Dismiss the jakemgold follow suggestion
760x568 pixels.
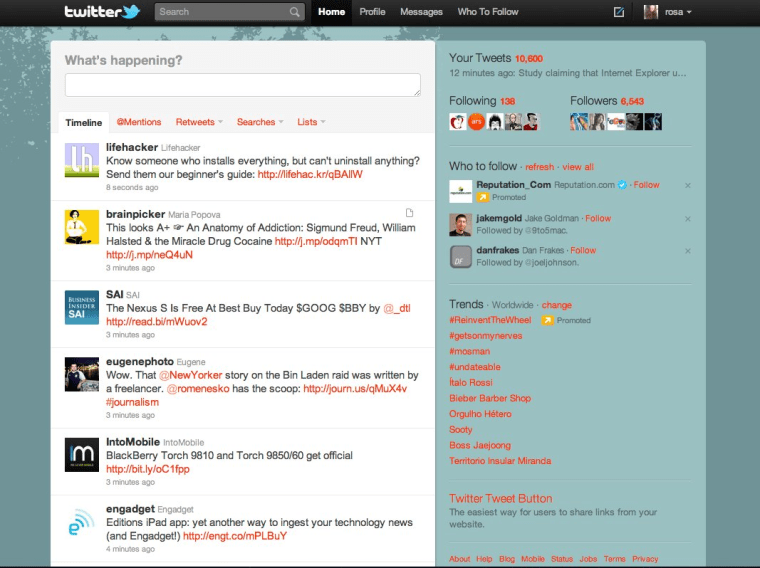pos(688,219)
